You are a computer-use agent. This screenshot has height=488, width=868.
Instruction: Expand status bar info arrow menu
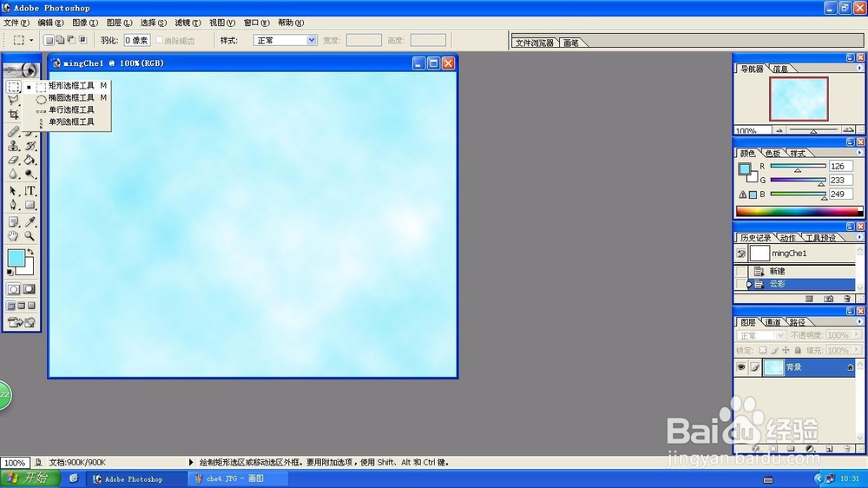coord(191,462)
